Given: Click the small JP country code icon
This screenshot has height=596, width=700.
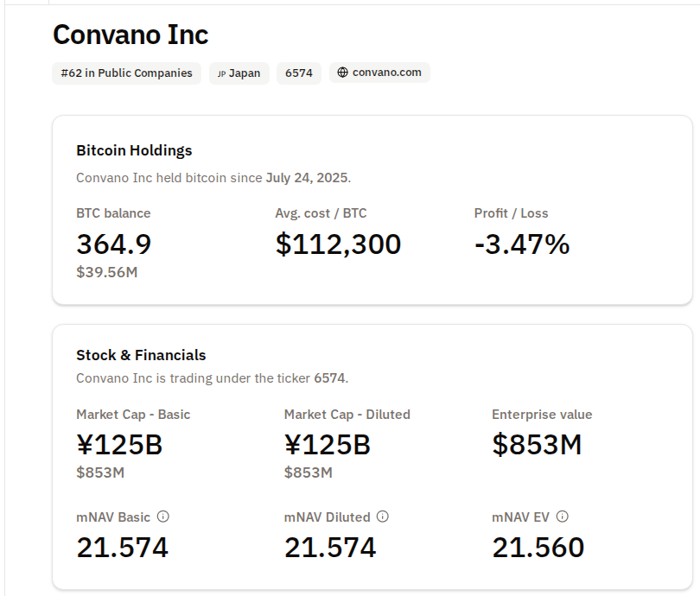Looking at the screenshot, I should tap(221, 73).
